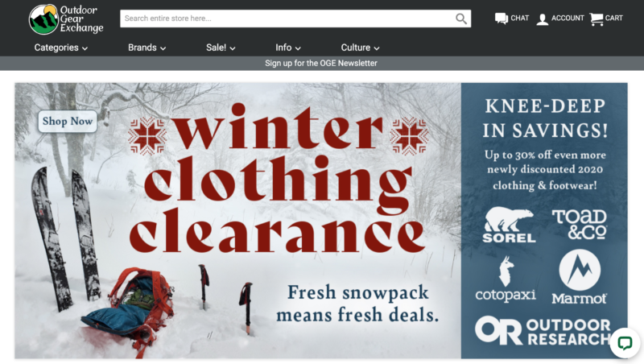Click the Shop Now button
This screenshot has height=364, width=644.
[x=68, y=121]
